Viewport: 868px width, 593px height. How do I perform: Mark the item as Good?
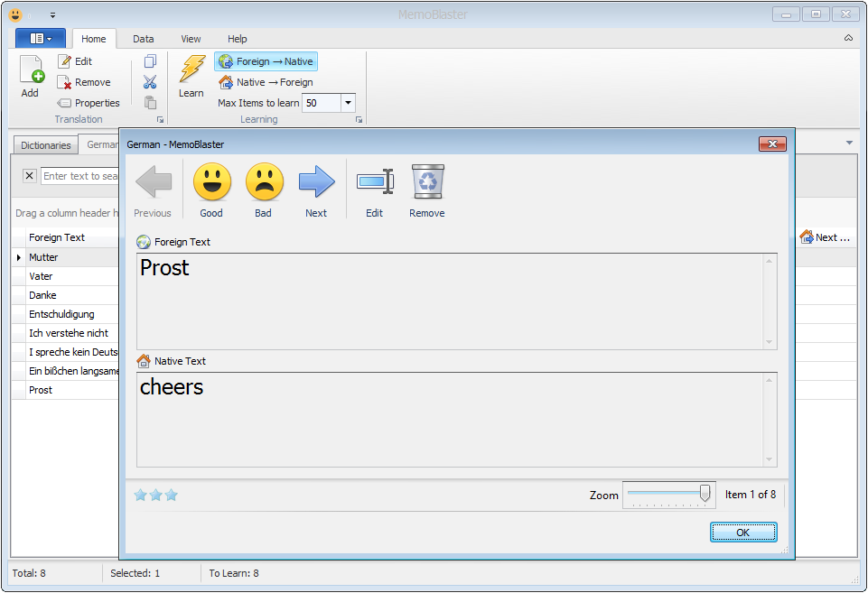(x=211, y=190)
